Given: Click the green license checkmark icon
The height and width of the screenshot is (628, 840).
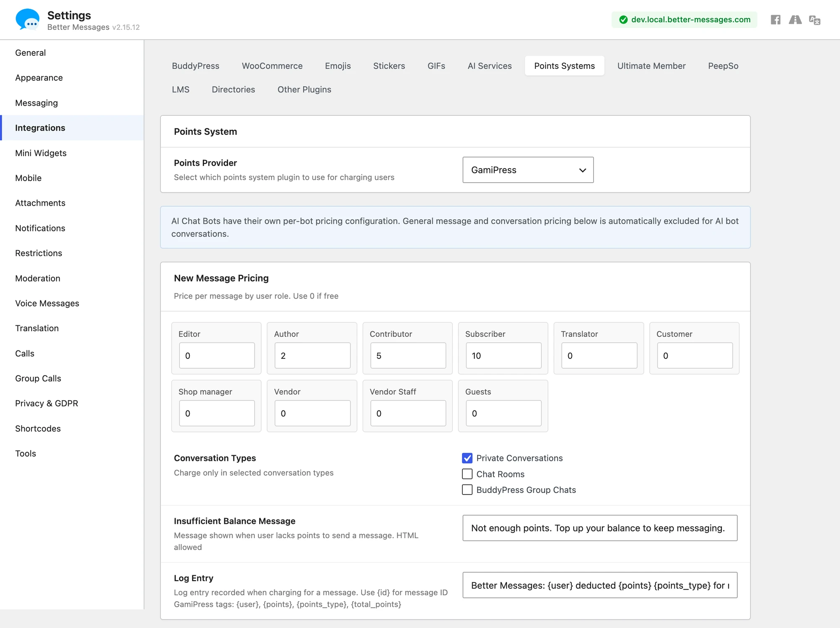Looking at the screenshot, I should pos(623,20).
